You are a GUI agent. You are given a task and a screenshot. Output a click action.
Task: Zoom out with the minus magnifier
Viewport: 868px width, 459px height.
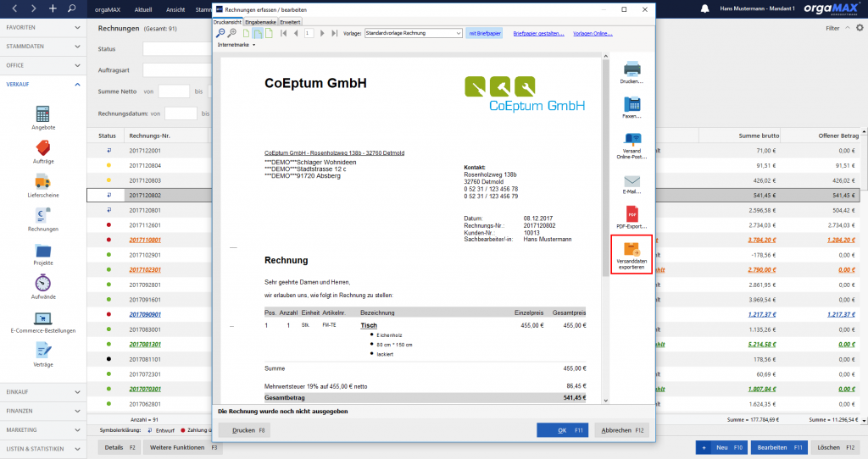220,33
